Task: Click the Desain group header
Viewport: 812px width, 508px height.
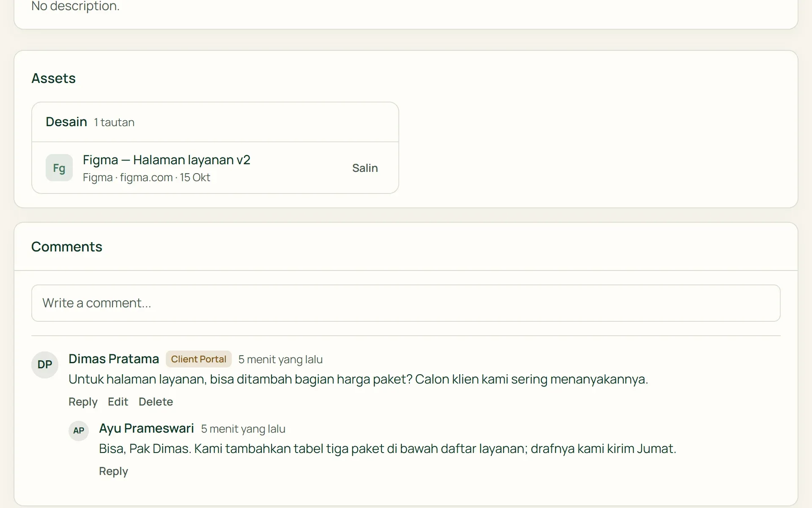Action: (x=215, y=122)
